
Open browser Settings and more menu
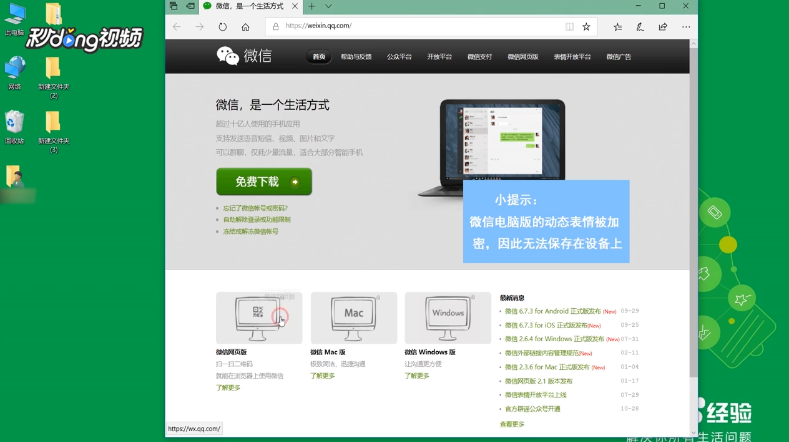tap(686, 27)
